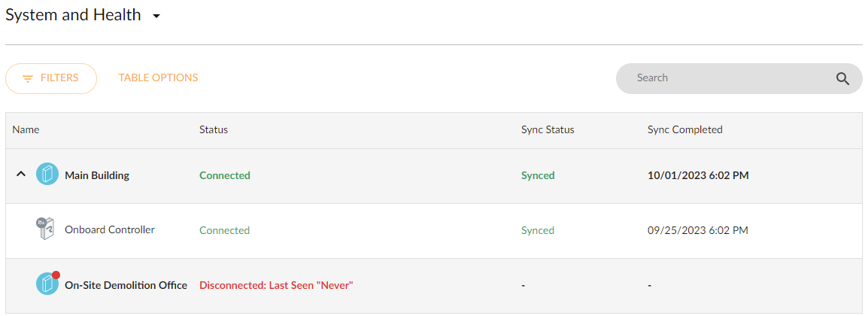This screenshot has height=316, width=868.
Task: Collapse the Main Building row
Action: coord(21,175)
